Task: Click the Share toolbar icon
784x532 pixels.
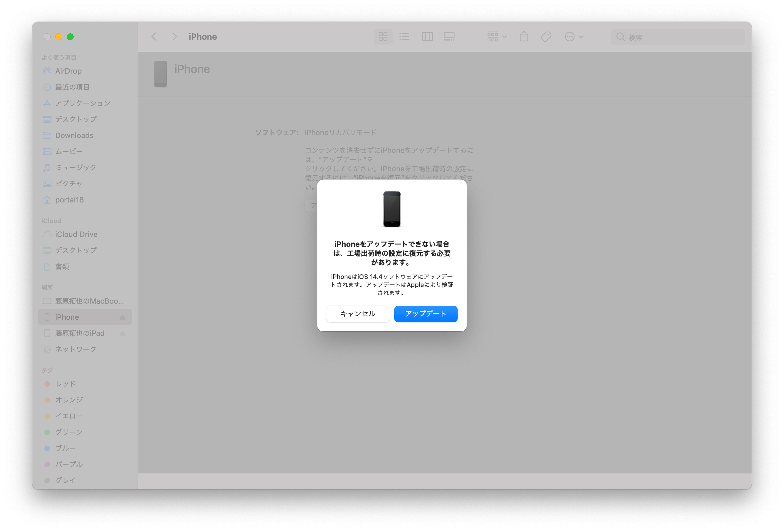Action: [x=524, y=37]
